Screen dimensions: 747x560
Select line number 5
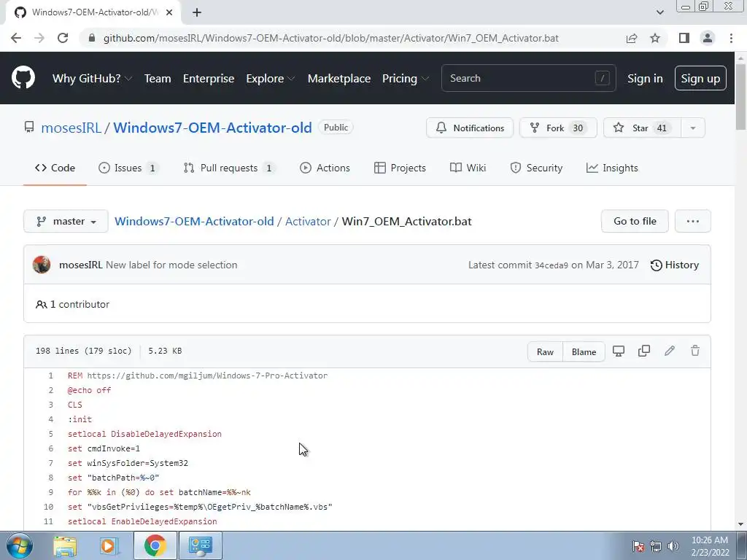(x=50, y=434)
